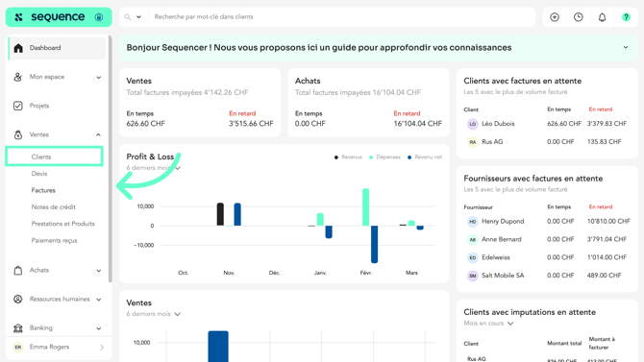644x362 pixels.
Task: Click the Dashboard home icon
Action: (x=18, y=48)
